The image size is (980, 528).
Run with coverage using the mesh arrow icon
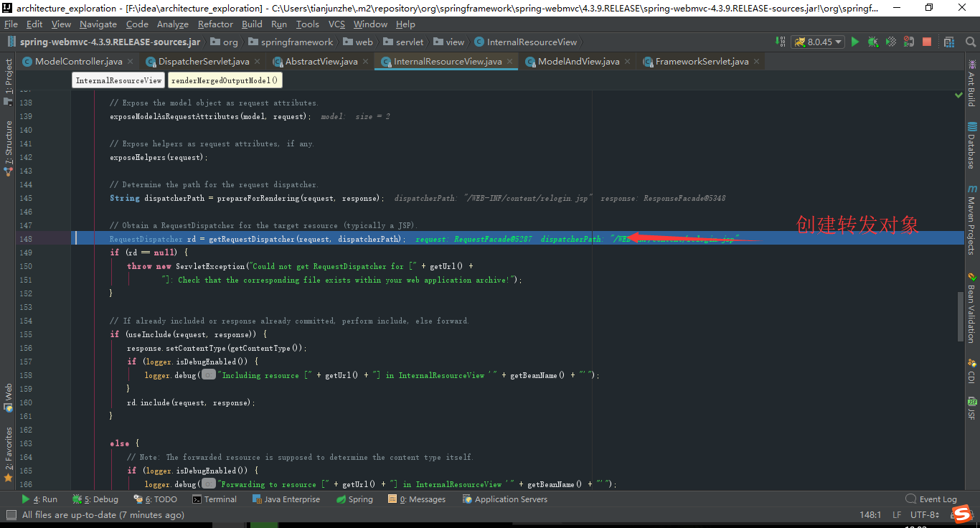[890, 42]
